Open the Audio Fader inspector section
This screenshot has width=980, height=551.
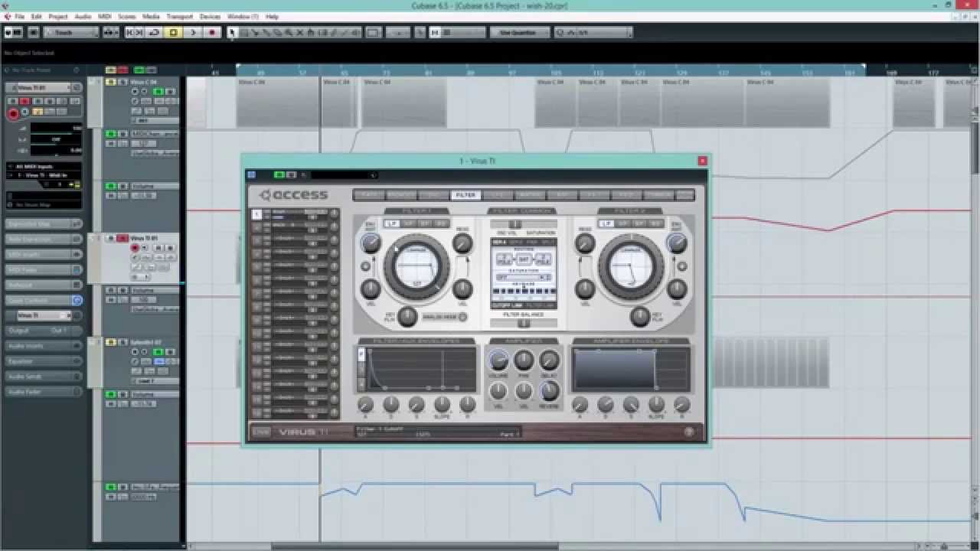click(x=44, y=392)
